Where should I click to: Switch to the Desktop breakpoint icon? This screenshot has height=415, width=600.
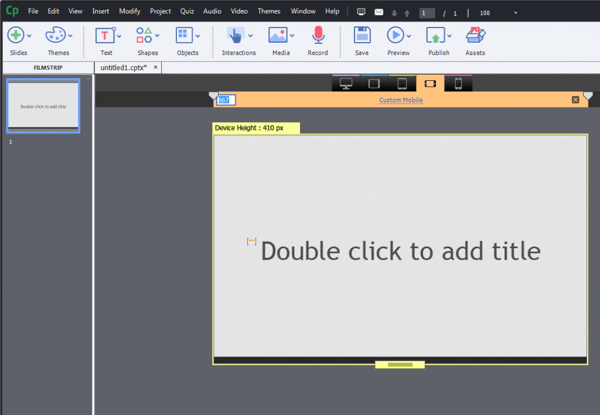click(346, 83)
